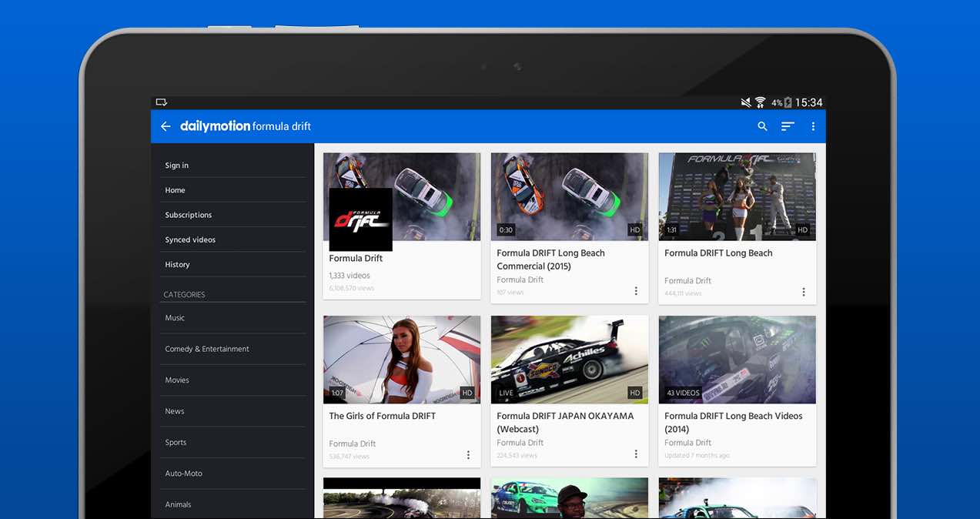Play the 0:30 Long Beach Commercial thumbnail
The width and height of the screenshot is (980, 519).
570,196
